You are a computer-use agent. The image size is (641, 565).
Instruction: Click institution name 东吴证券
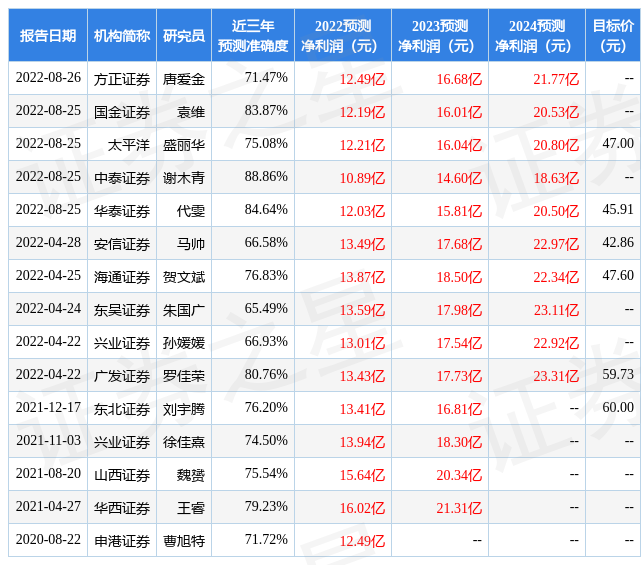(x=122, y=311)
